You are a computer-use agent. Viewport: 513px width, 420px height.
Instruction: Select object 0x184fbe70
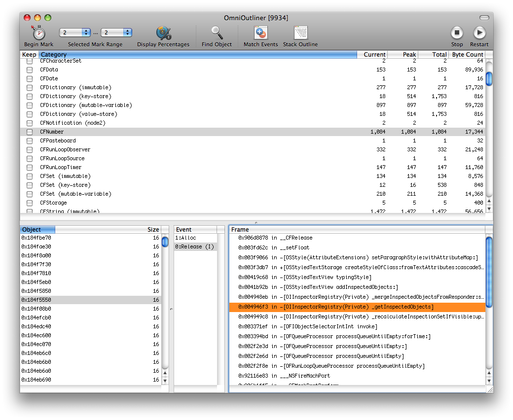pos(91,238)
